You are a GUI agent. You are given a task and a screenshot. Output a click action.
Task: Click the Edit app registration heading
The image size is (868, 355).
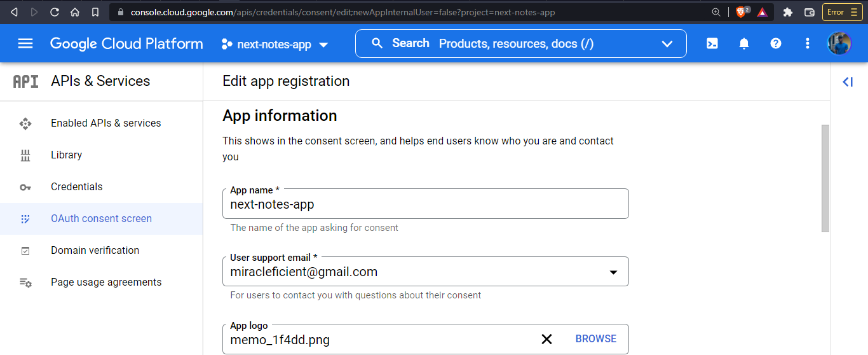point(286,81)
